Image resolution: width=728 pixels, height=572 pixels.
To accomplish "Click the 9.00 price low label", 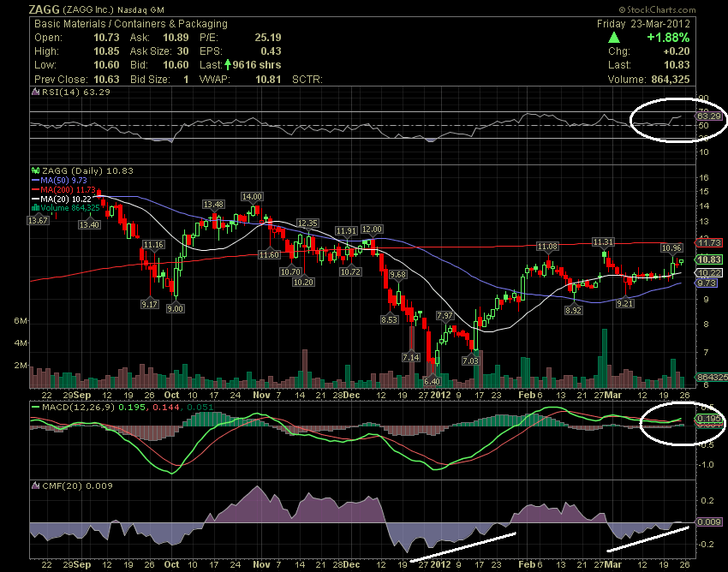I will pyautogui.click(x=175, y=308).
